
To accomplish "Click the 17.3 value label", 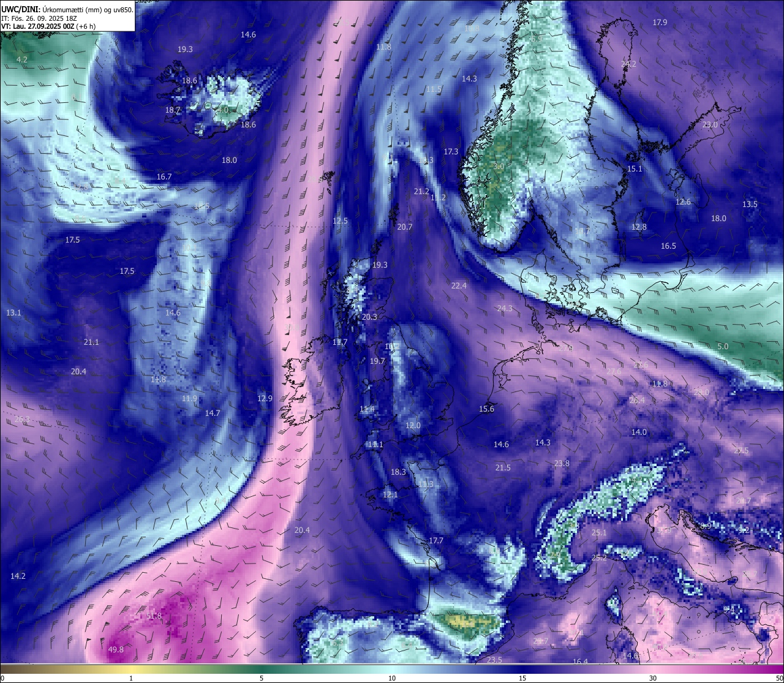I will point(451,151).
